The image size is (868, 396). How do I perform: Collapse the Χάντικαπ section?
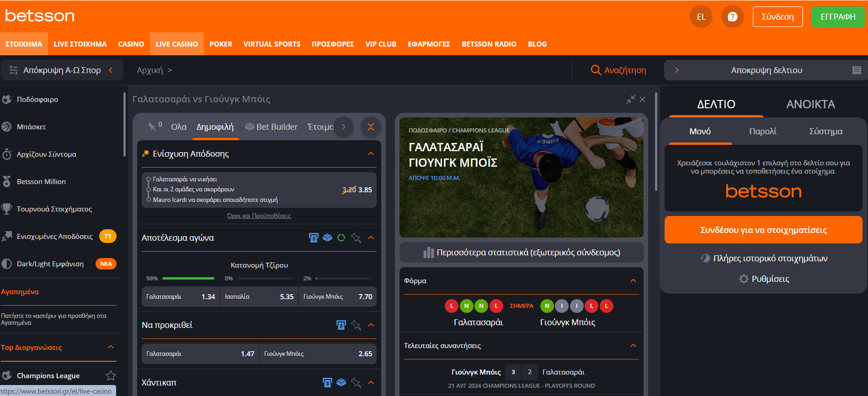(x=371, y=382)
